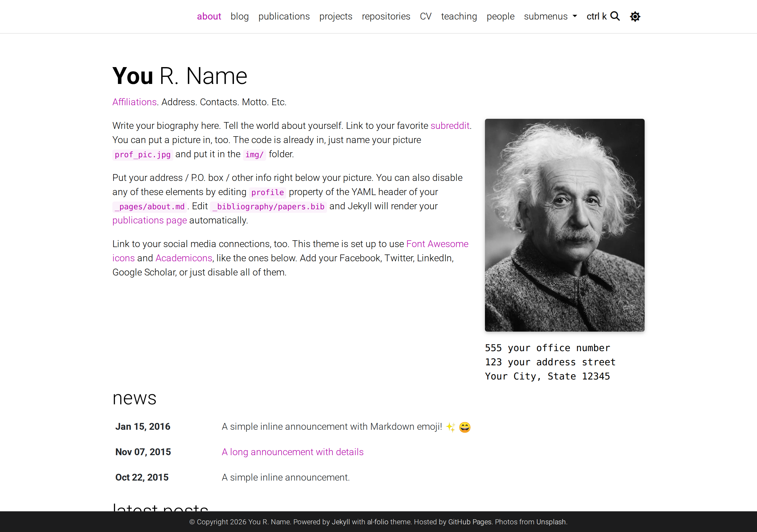
Task: Visit the subreddit link
Action: pos(450,126)
